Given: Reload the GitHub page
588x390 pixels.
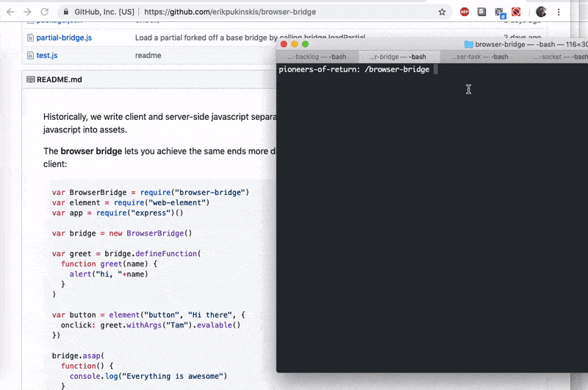Looking at the screenshot, I should [45, 12].
